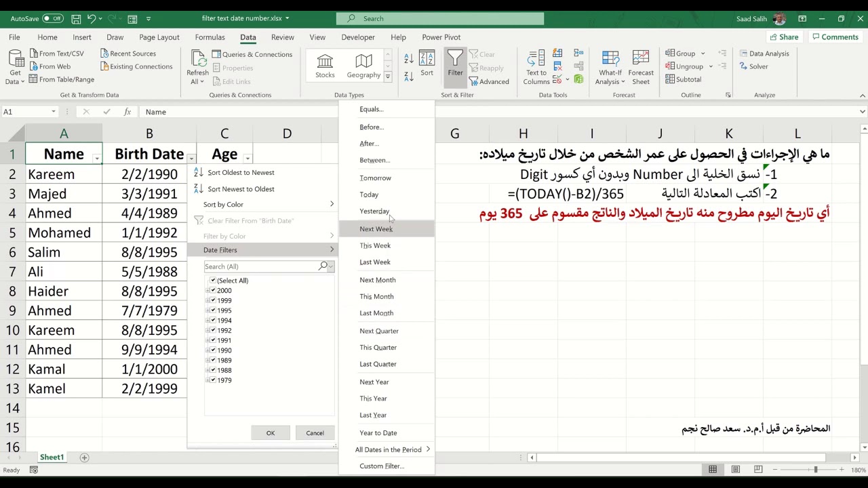Click the top Search box

(440, 18)
